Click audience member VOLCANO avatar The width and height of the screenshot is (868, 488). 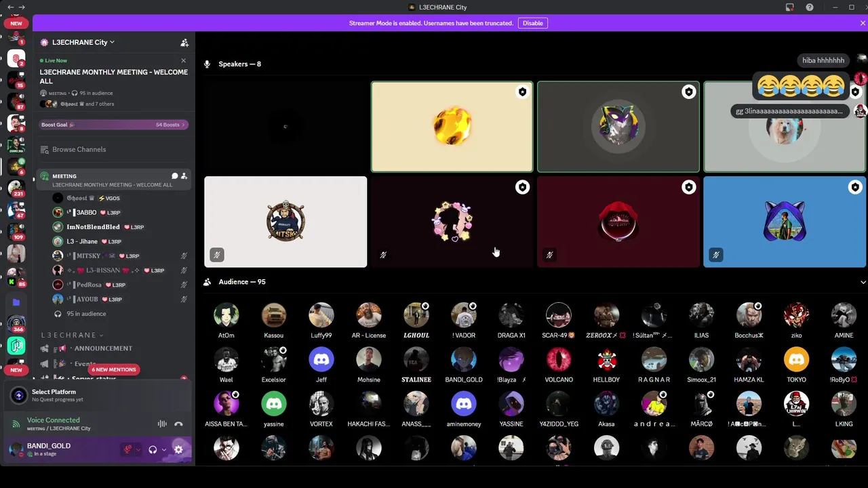coord(559,359)
